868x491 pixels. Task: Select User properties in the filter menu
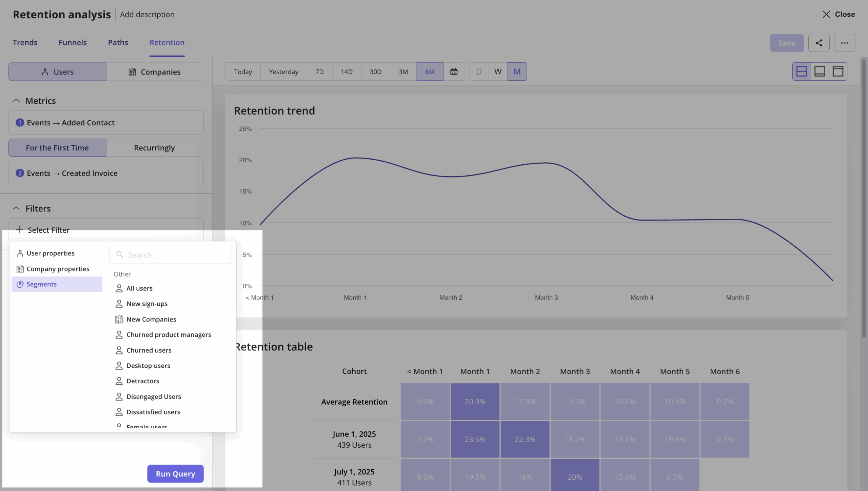pyautogui.click(x=51, y=253)
